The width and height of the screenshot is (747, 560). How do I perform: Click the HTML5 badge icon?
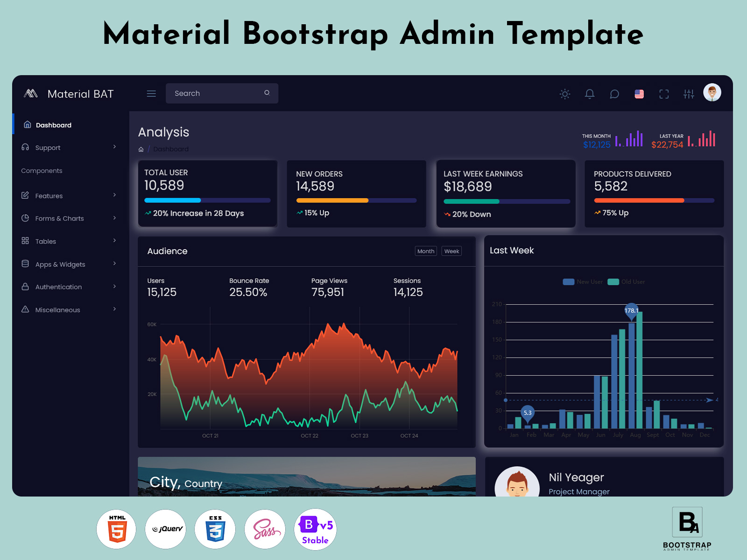[x=117, y=529]
